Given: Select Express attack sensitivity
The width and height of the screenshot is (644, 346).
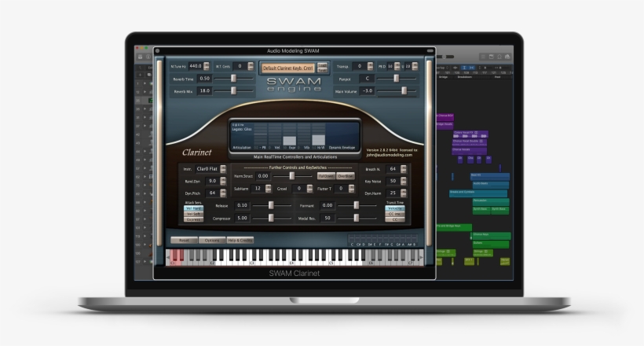Looking at the screenshot, I should tap(193, 219).
